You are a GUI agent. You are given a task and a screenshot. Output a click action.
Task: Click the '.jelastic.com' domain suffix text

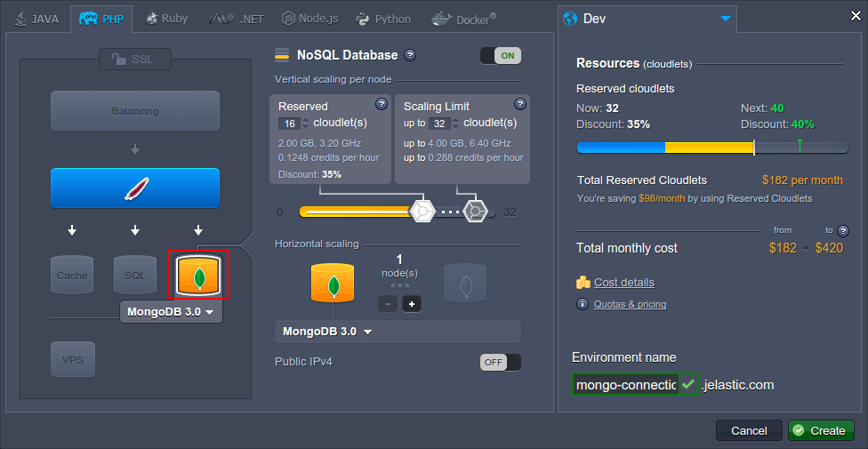click(737, 385)
